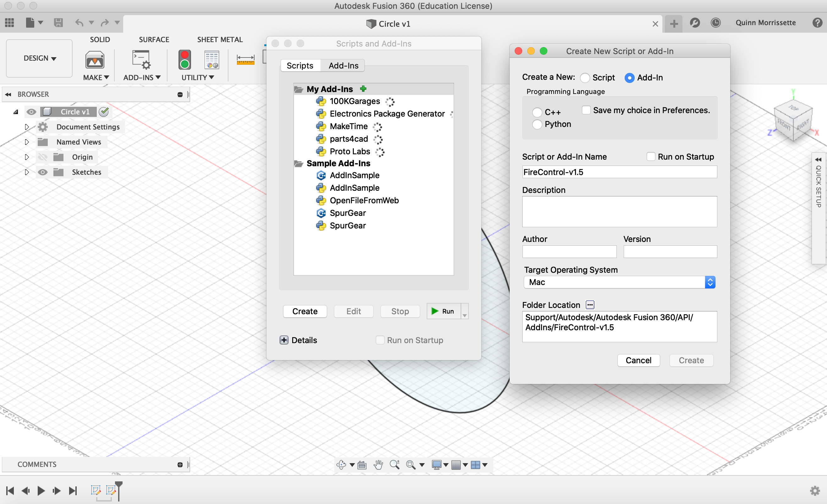This screenshot has height=504, width=827.
Task: Select the SHEET METAL ribbon tab
Action: [x=220, y=39]
